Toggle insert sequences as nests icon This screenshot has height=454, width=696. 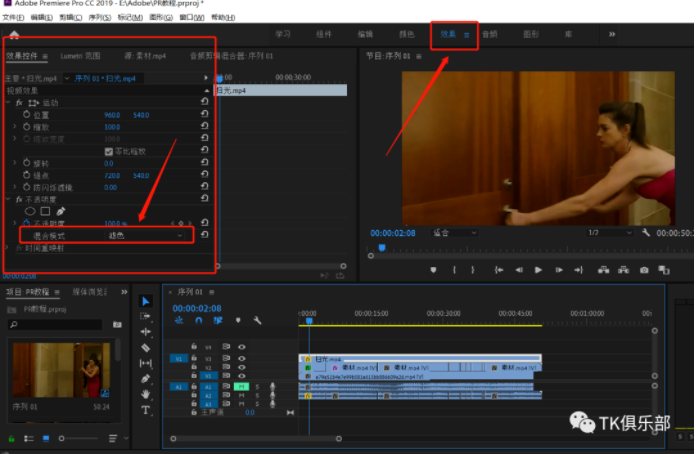point(179,320)
